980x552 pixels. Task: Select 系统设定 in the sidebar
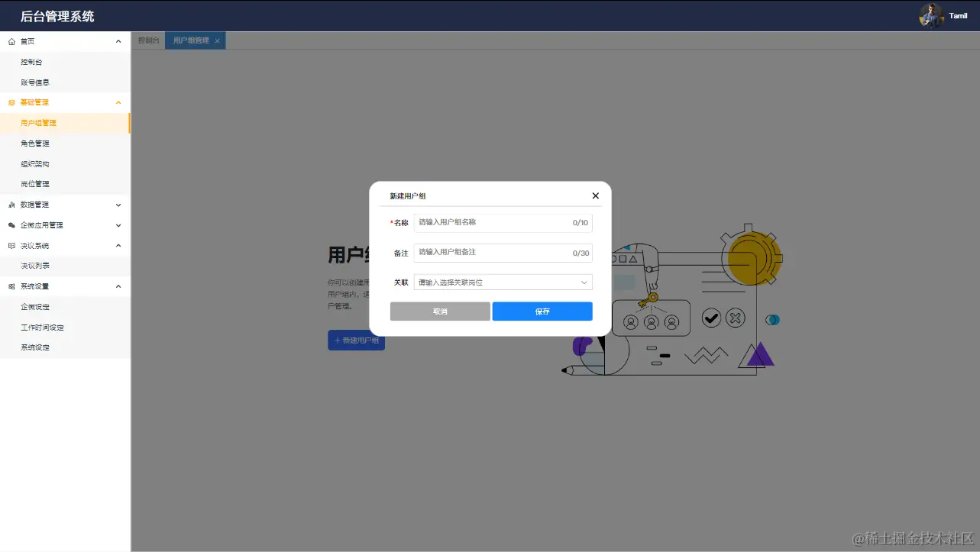[x=65, y=347]
